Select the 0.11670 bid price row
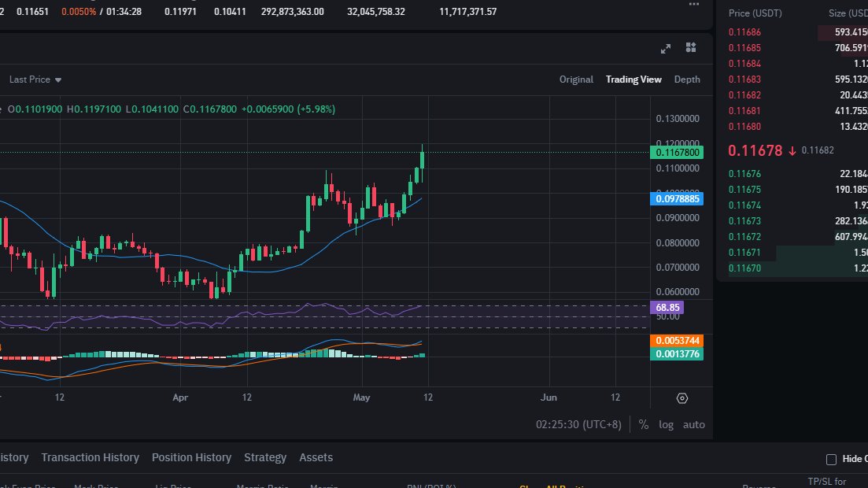Viewport: 868px width, 488px height. [798, 268]
